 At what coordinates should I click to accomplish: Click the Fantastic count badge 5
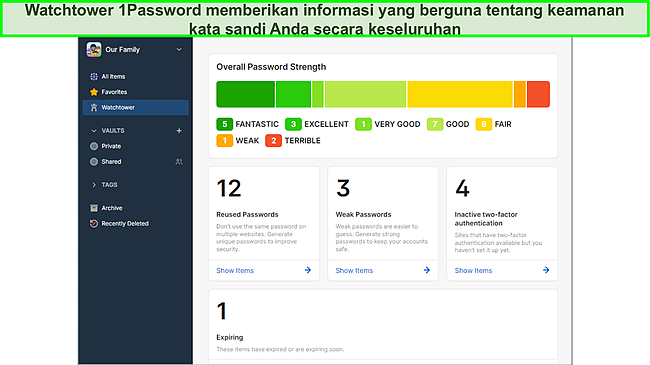pos(224,124)
